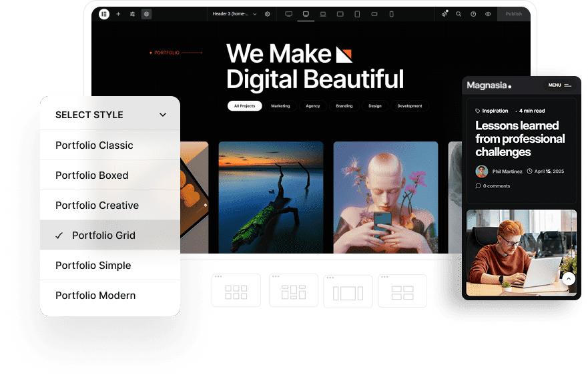The image size is (588, 383).
Task: Toggle preview mode with eye icon
Action: [488, 14]
